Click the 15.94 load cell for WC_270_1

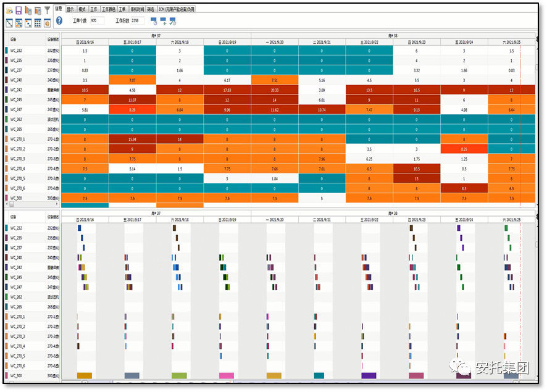click(132, 139)
